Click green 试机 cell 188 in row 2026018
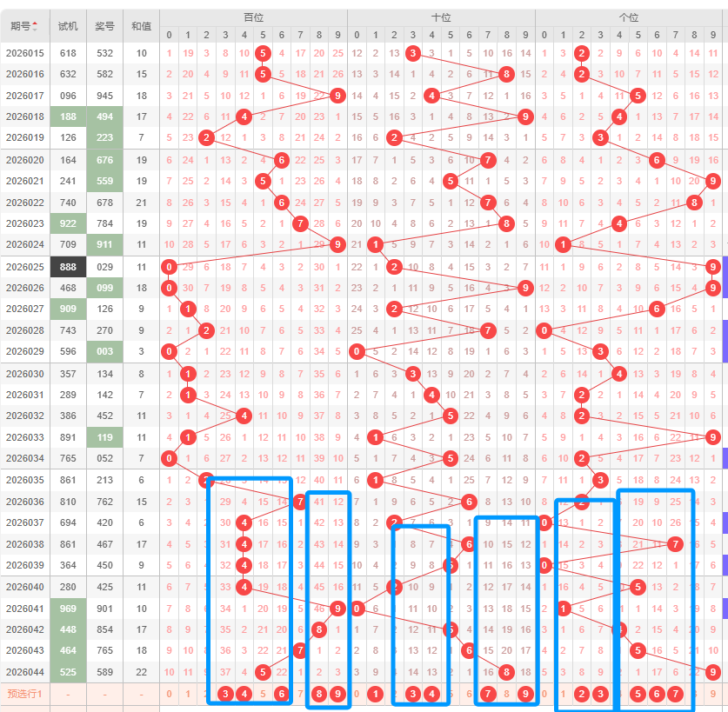The height and width of the screenshot is (712, 728). 68,116
